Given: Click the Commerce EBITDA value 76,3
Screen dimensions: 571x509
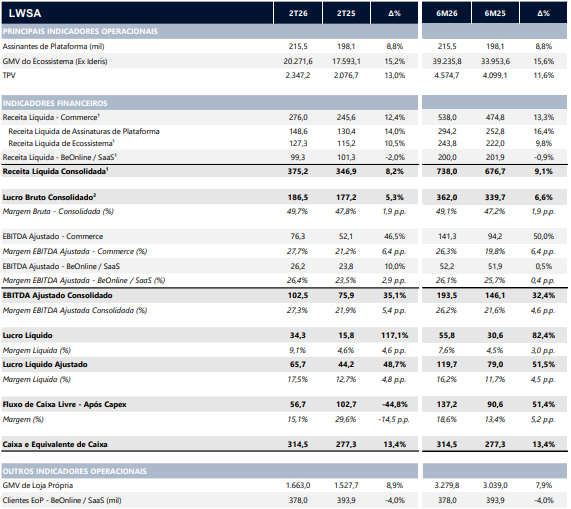Looking at the screenshot, I should coord(298,237).
